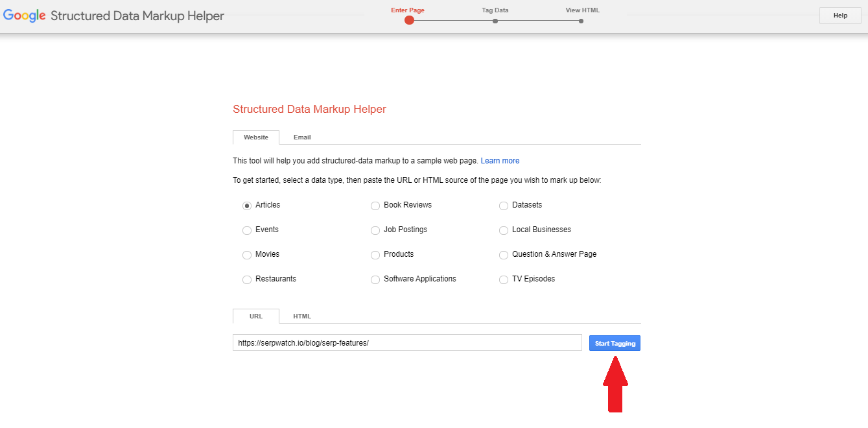This screenshot has width=868, height=428.
Task: Pick the Book Reviews data type
Action: [x=375, y=206]
